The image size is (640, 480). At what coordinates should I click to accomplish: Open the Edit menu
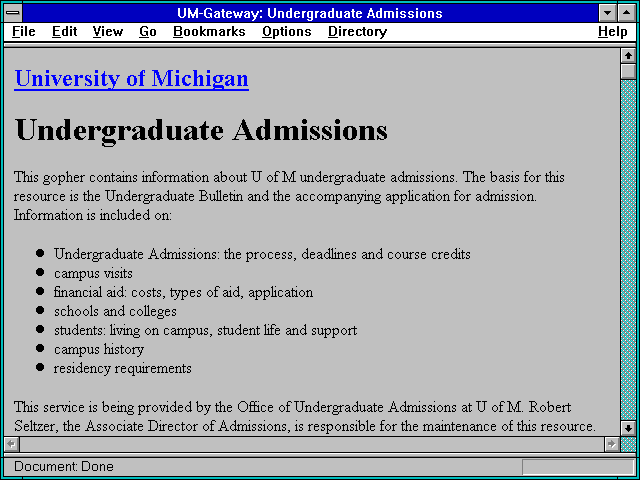(64, 31)
